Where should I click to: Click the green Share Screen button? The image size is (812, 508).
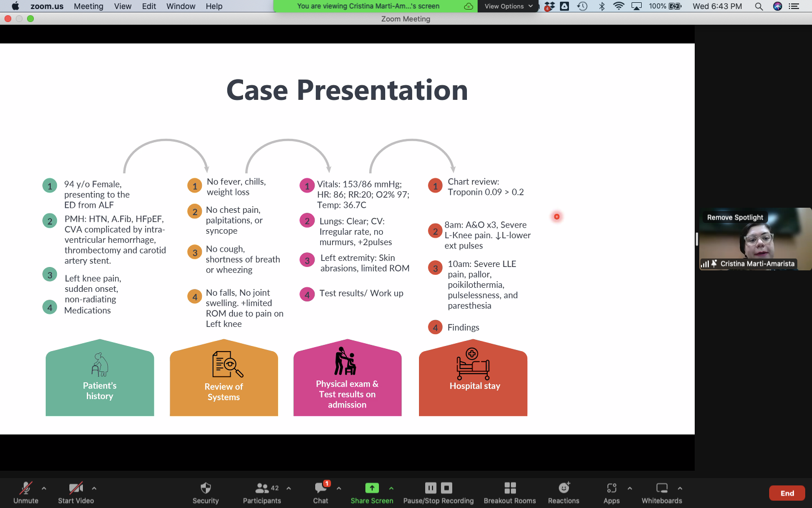tap(372, 492)
